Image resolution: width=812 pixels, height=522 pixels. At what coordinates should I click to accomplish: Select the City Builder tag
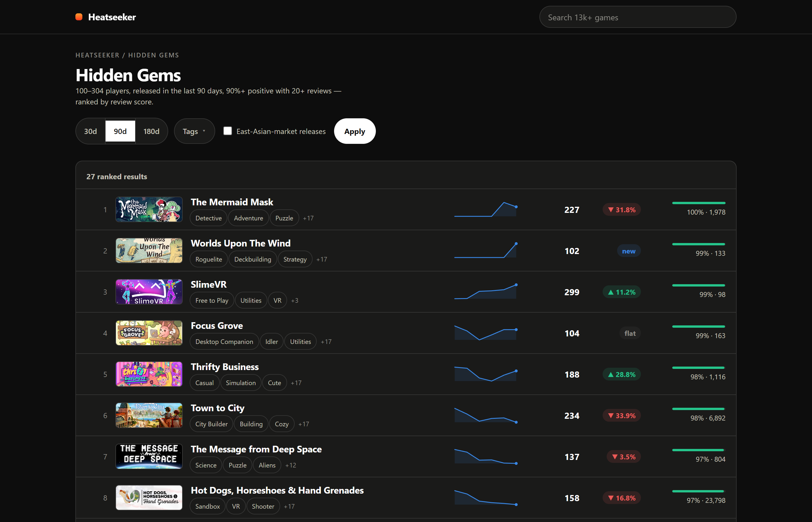click(211, 424)
